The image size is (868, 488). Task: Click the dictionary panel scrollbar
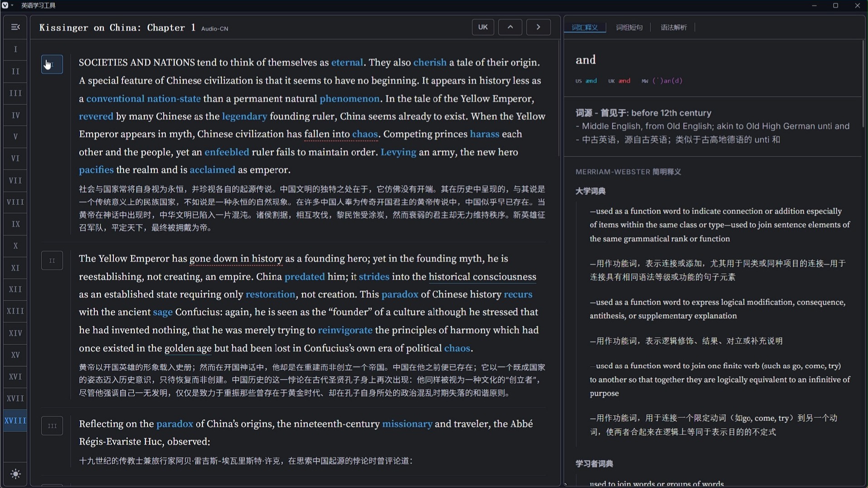(863, 83)
